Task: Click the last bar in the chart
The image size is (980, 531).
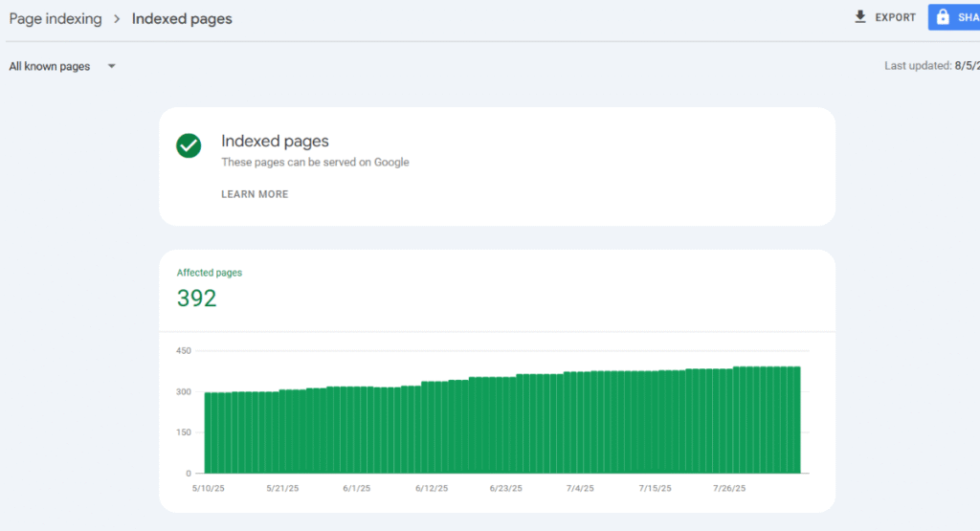Action: tap(796, 421)
